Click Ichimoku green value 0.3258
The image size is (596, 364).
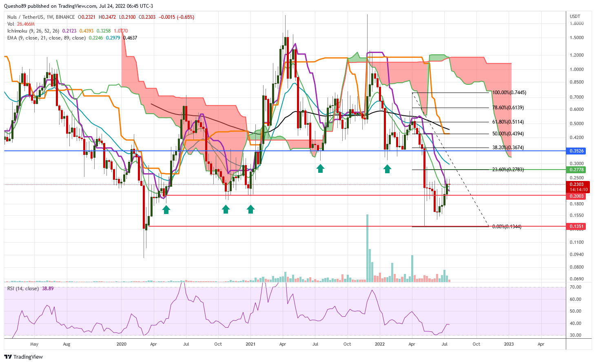tap(103, 31)
